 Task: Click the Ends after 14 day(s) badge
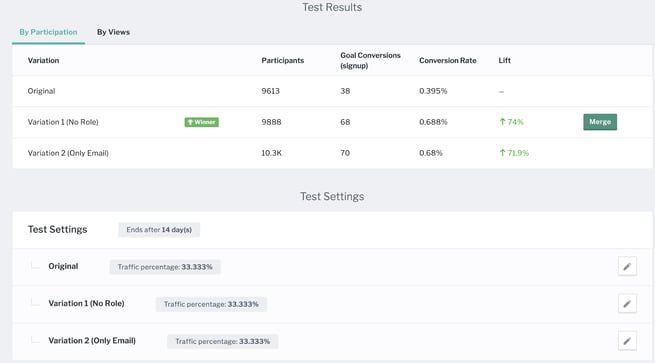[159, 230]
